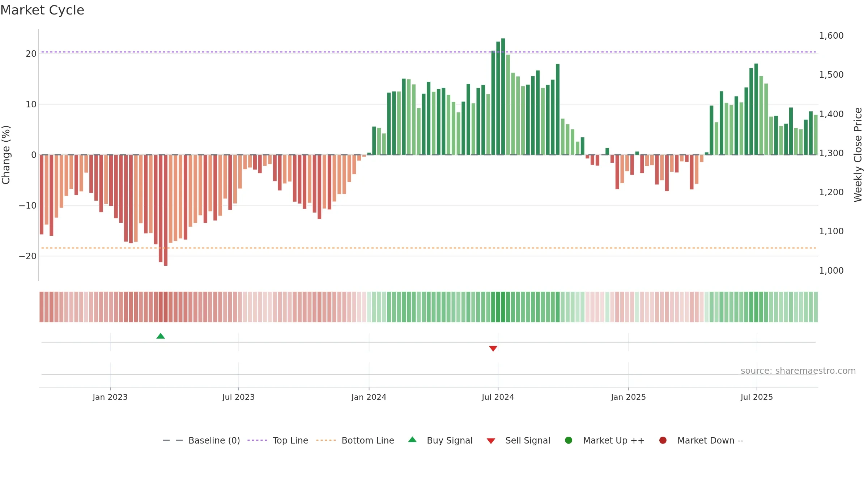
Task: Click the 1,100 price tick label
Action: point(831,231)
